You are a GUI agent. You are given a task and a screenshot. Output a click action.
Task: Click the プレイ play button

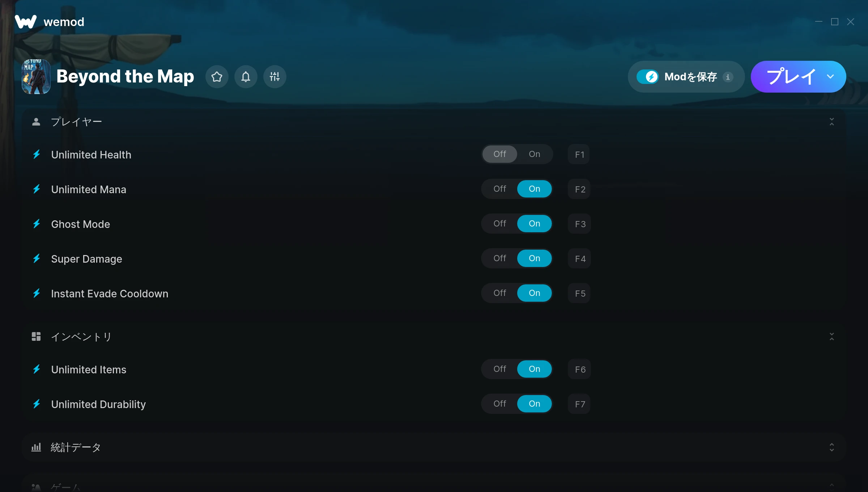tap(791, 77)
